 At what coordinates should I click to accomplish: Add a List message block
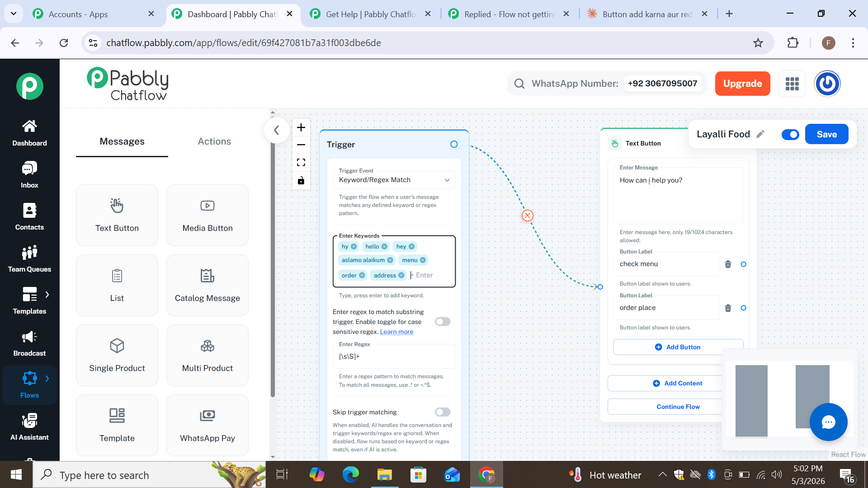pos(117,285)
